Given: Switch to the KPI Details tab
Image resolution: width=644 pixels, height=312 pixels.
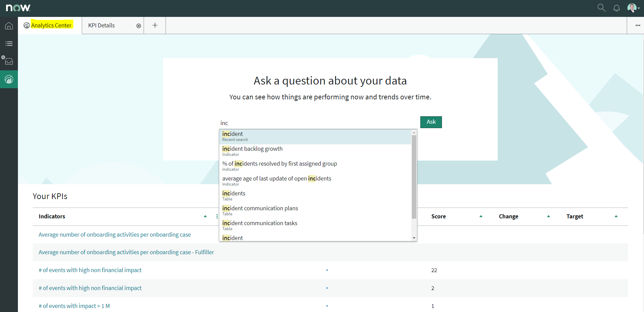Looking at the screenshot, I should 101,25.
